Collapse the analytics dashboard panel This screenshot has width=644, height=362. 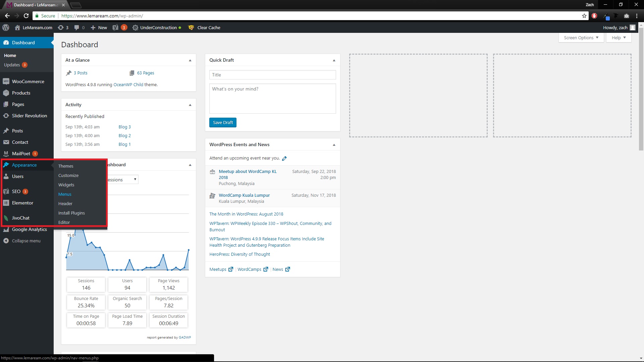[x=190, y=165]
